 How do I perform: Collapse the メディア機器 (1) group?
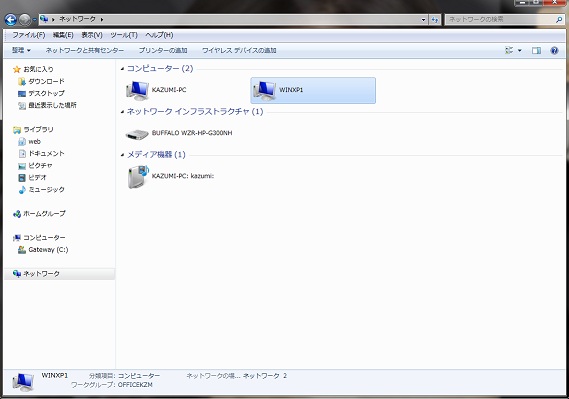tap(122, 155)
